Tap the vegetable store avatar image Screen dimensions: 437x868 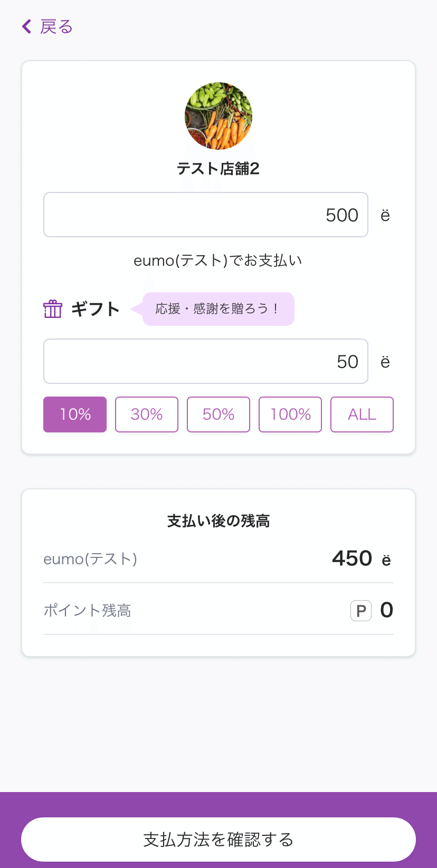coord(218,116)
